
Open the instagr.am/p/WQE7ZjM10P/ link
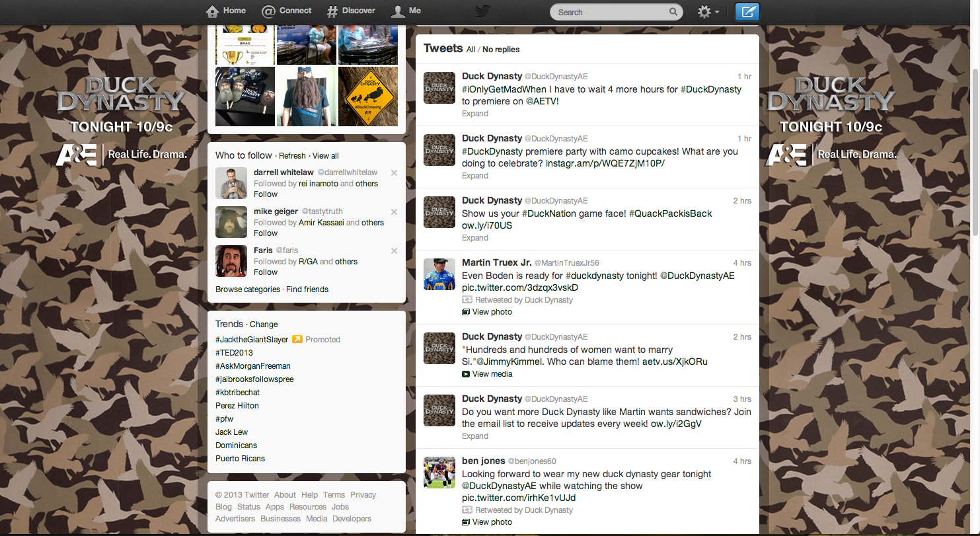[x=605, y=163]
